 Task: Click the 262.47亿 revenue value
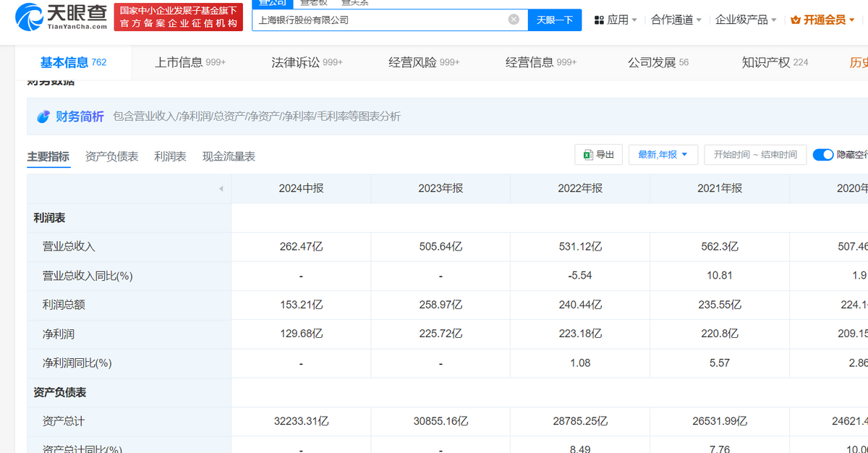coord(301,247)
